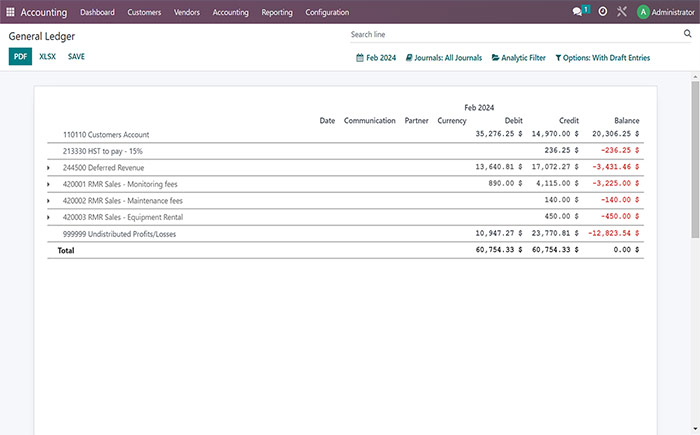Open the Reporting menu
This screenshot has width=700, height=435.
(277, 12)
